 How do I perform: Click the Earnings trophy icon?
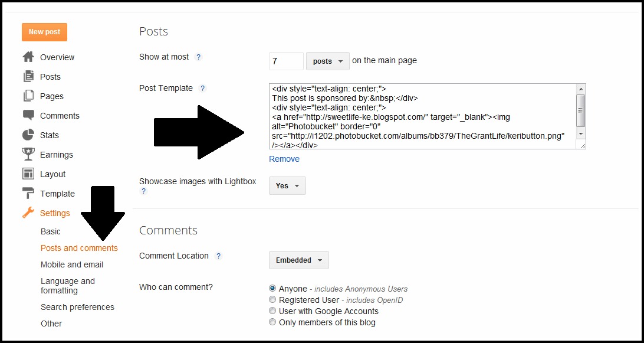tap(28, 155)
